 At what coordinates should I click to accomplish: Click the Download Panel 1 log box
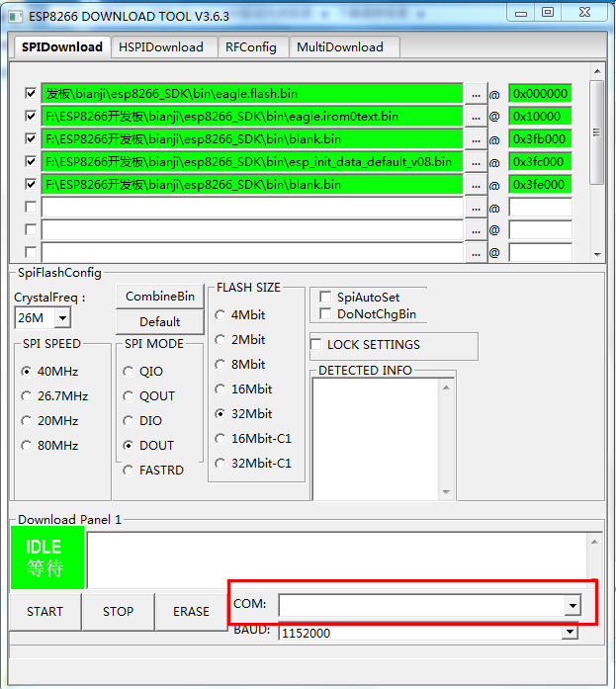(337, 560)
